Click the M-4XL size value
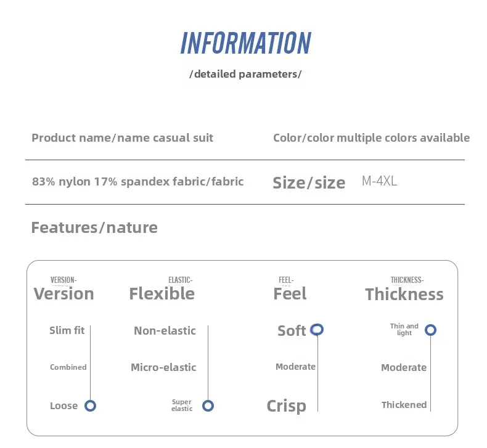Image resolution: width=487 pixels, height=448 pixels. 379,182
